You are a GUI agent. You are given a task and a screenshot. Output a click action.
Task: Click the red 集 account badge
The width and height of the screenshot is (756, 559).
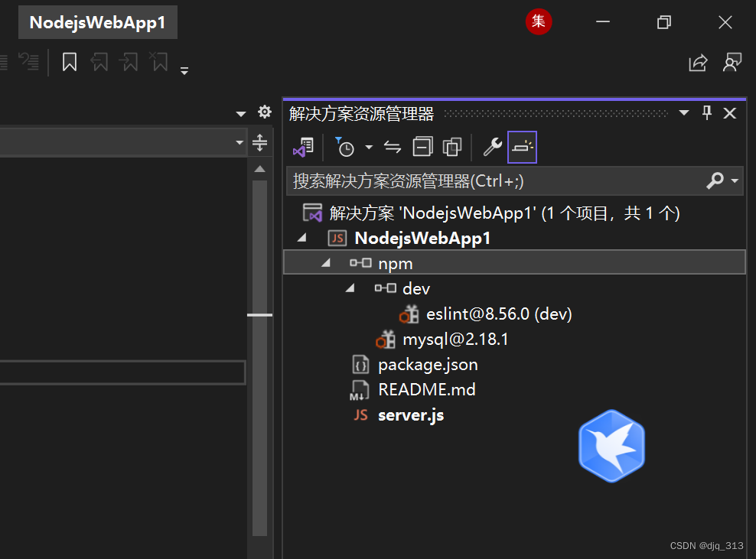tap(539, 21)
